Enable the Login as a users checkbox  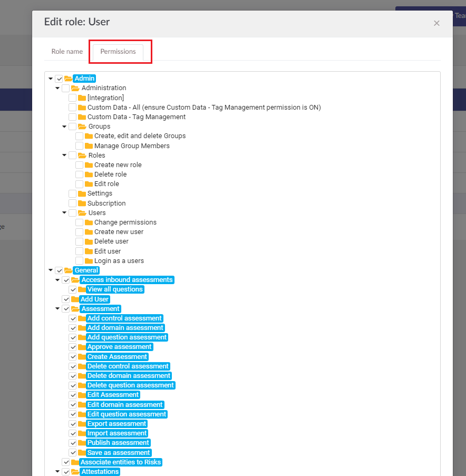79,261
